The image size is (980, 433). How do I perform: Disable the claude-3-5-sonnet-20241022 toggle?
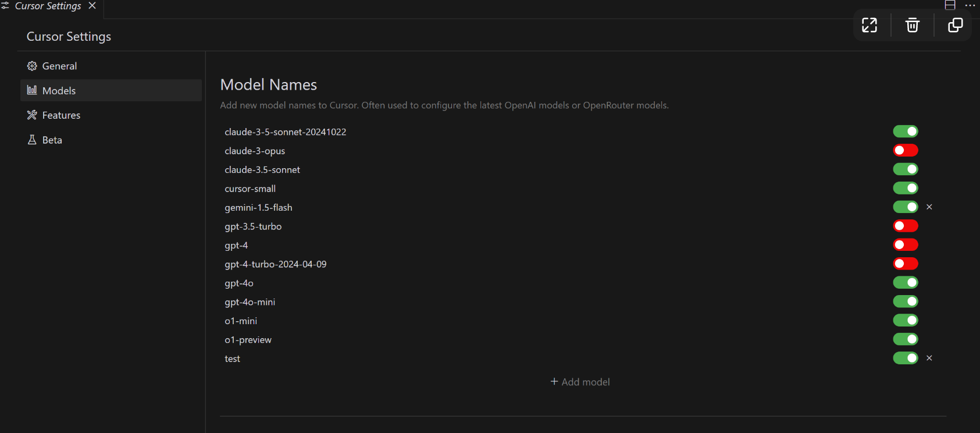(906, 132)
